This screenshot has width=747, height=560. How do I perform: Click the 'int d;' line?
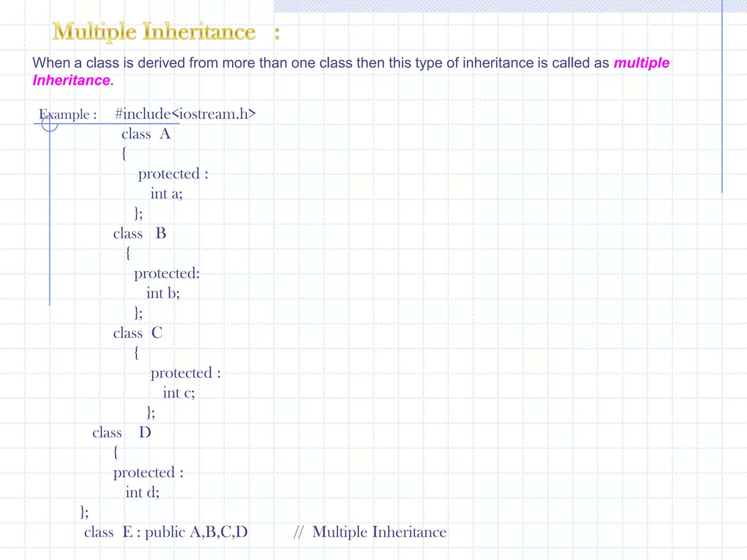pyautogui.click(x=142, y=492)
